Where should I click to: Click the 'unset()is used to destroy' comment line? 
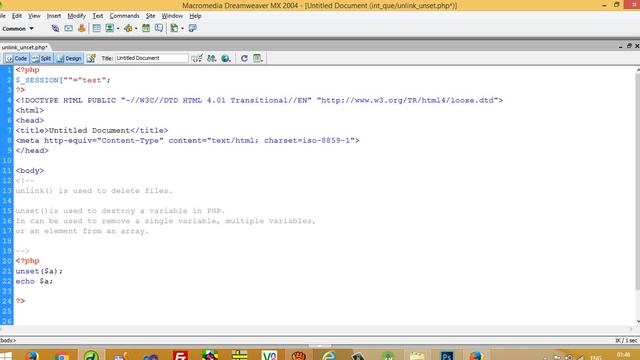120,211
